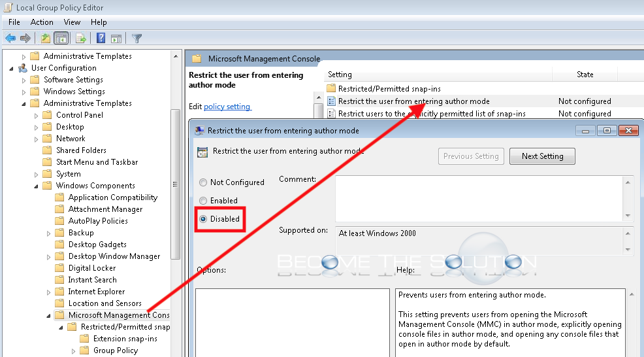Expand the Network node
Viewport: 644px width, 357px height.
coord(36,139)
